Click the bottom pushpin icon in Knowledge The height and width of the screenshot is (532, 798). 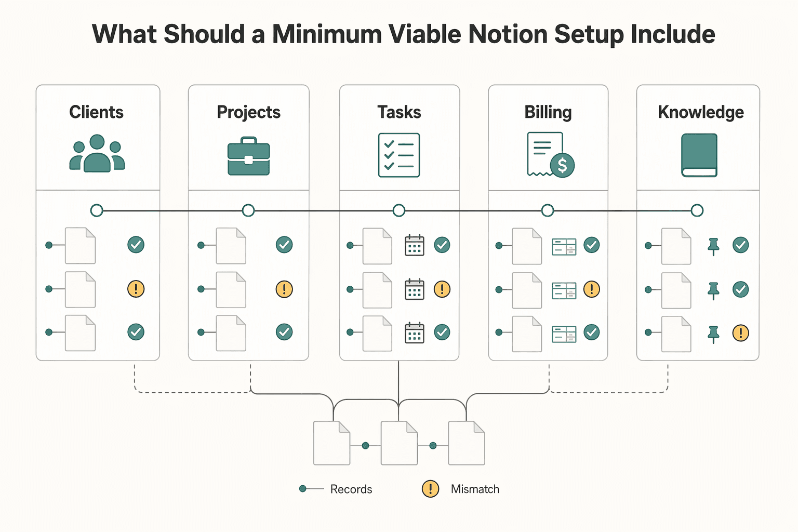pyautogui.click(x=714, y=335)
